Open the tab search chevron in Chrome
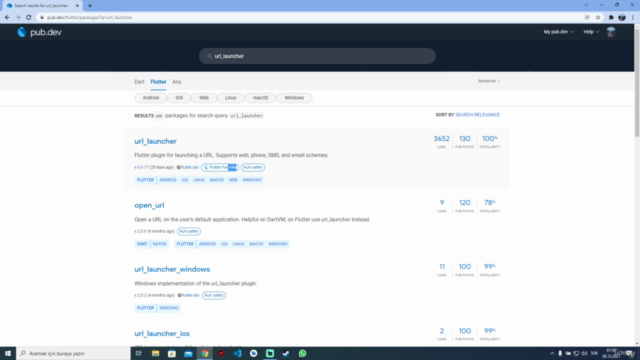640x360 pixels. tap(586, 5)
